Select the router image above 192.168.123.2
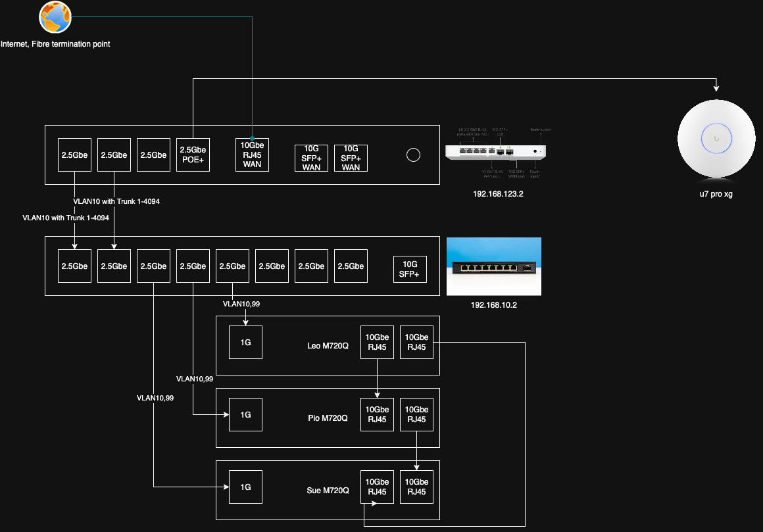The height and width of the screenshot is (532, 763). [499, 153]
